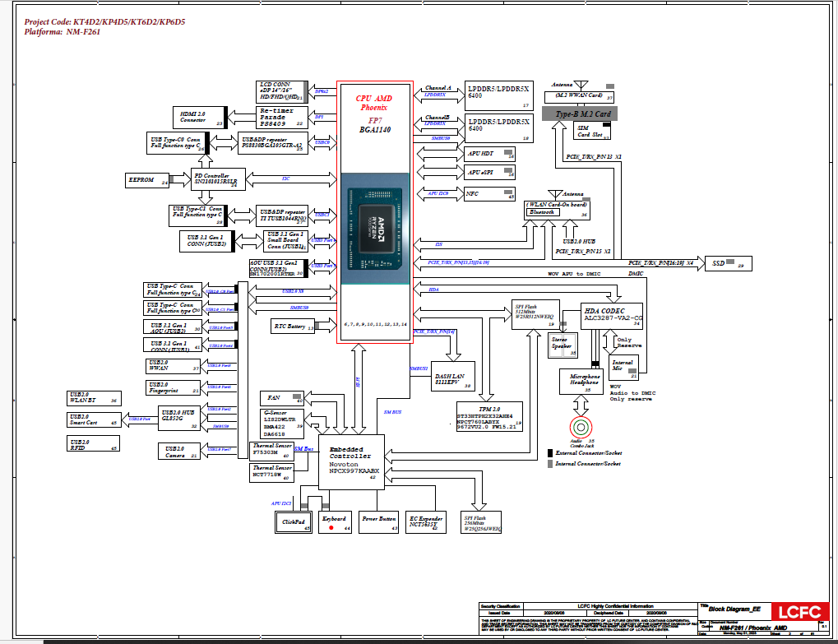The image size is (838, 644).
Task: Click the USB 3.1 Gen 1 AOU (JUSB3) block
Action: point(173,327)
